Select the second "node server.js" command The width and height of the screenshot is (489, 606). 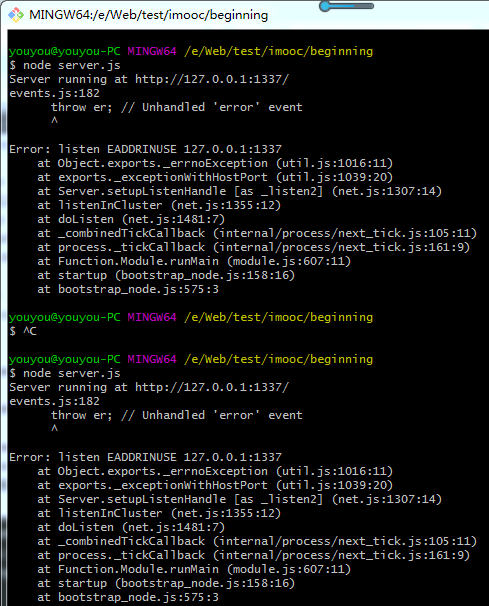point(72,373)
